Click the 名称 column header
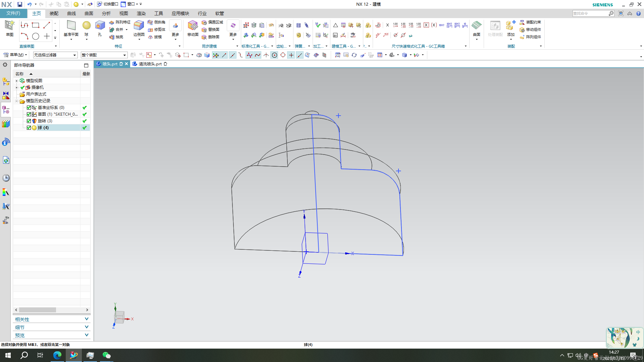 47,74
